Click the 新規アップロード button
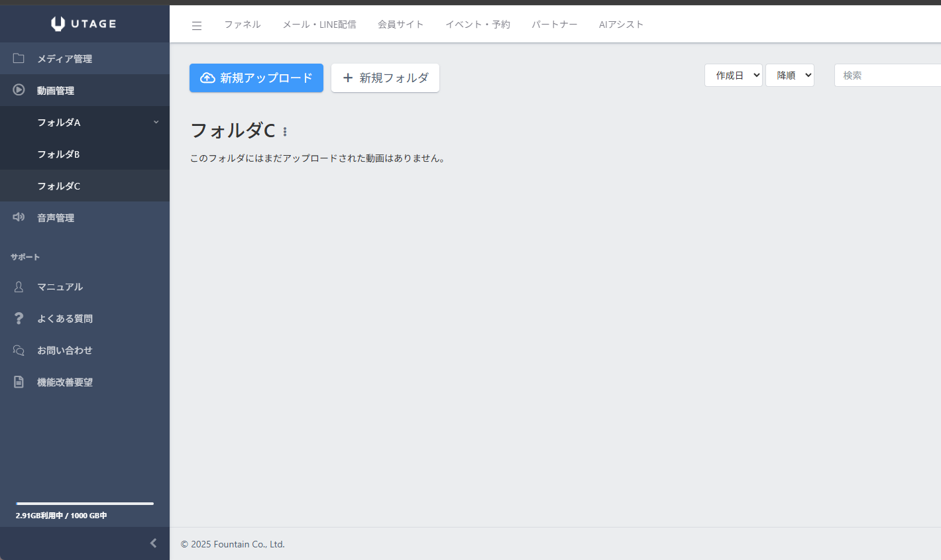941x560 pixels. pos(256,78)
